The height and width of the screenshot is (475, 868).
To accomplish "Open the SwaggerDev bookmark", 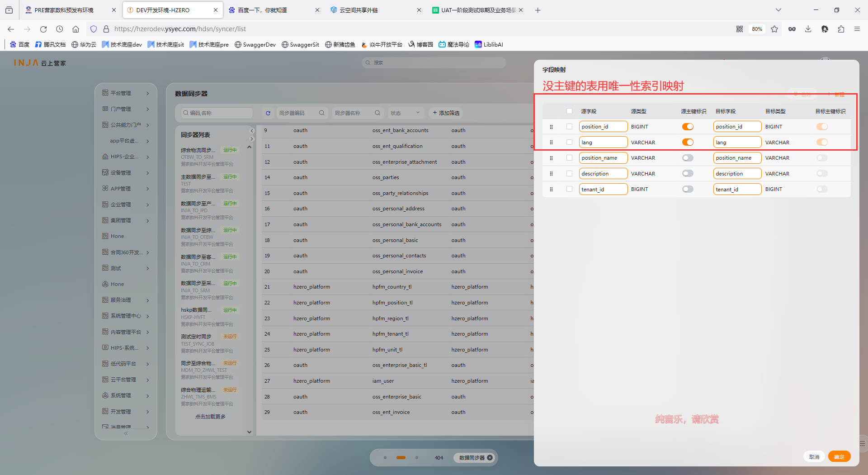I will click(255, 44).
